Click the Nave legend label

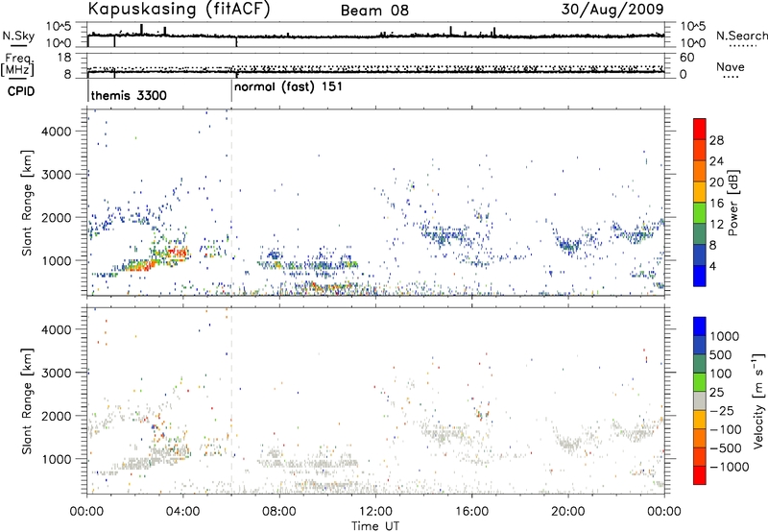click(x=731, y=67)
